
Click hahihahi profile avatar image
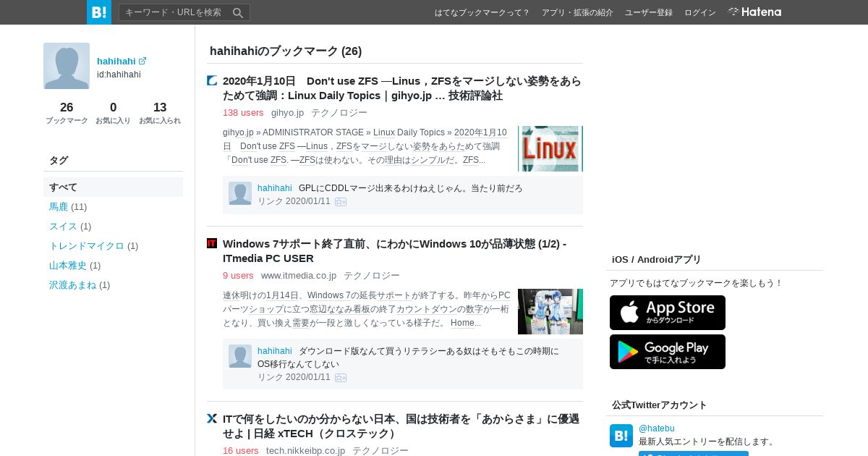(67, 66)
